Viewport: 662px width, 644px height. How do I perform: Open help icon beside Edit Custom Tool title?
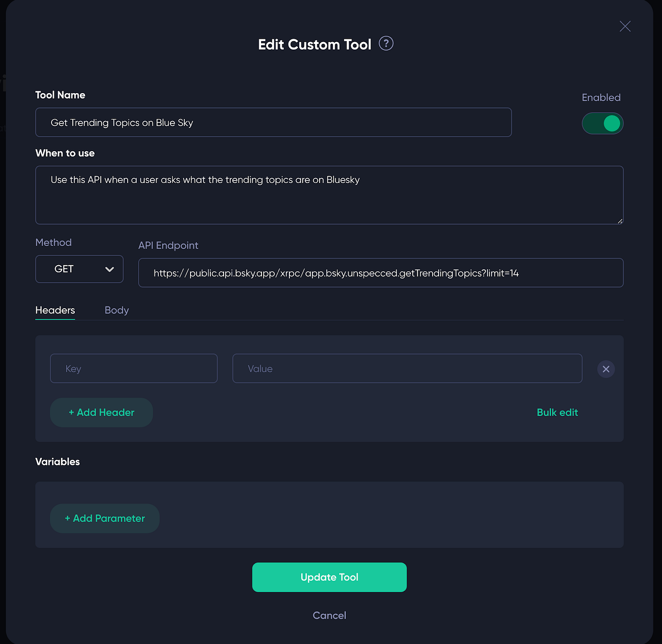386,44
